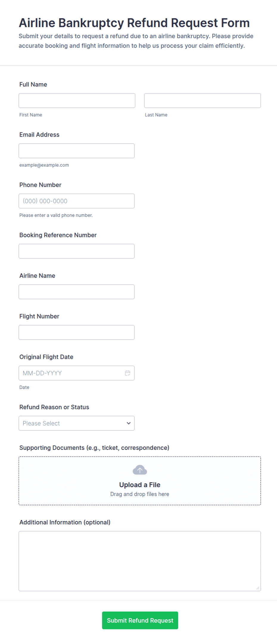Open the Please Select combo box

77,423
